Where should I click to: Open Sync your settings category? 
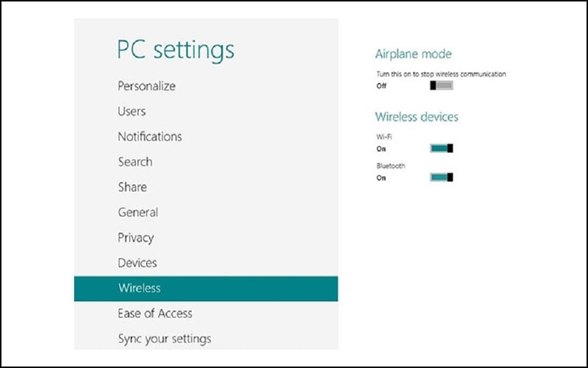164,339
